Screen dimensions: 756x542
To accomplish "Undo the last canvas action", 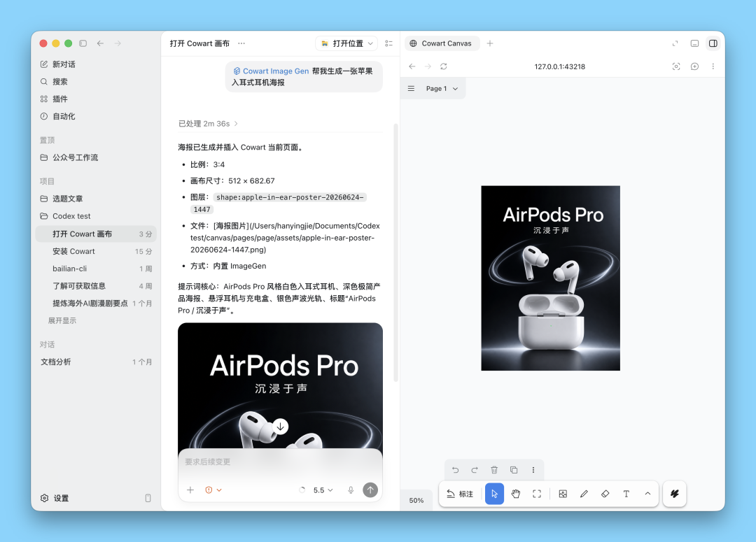I will (455, 470).
